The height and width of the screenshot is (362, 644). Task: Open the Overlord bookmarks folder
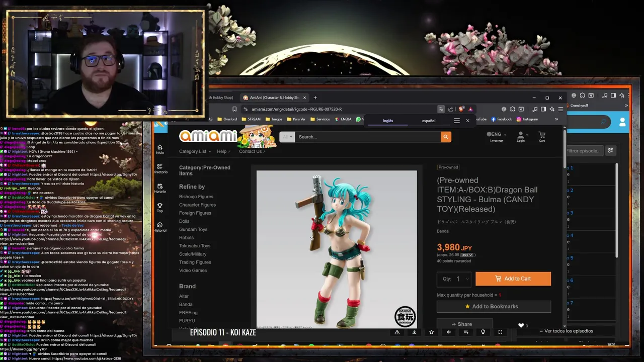[x=227, y=119]
